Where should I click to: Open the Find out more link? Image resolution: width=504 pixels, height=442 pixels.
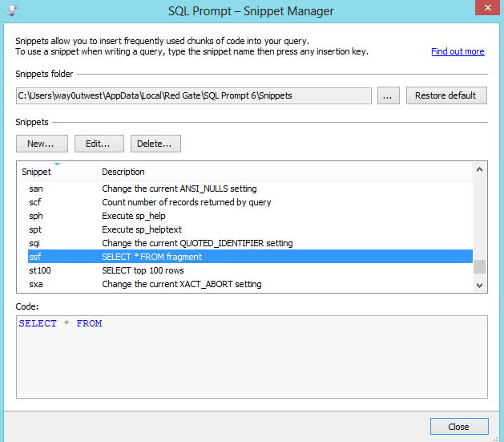457,51
